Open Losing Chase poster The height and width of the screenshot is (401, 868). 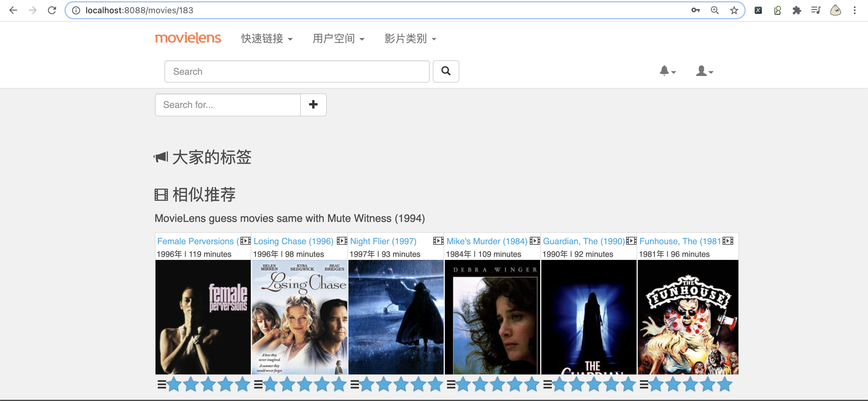299,317
